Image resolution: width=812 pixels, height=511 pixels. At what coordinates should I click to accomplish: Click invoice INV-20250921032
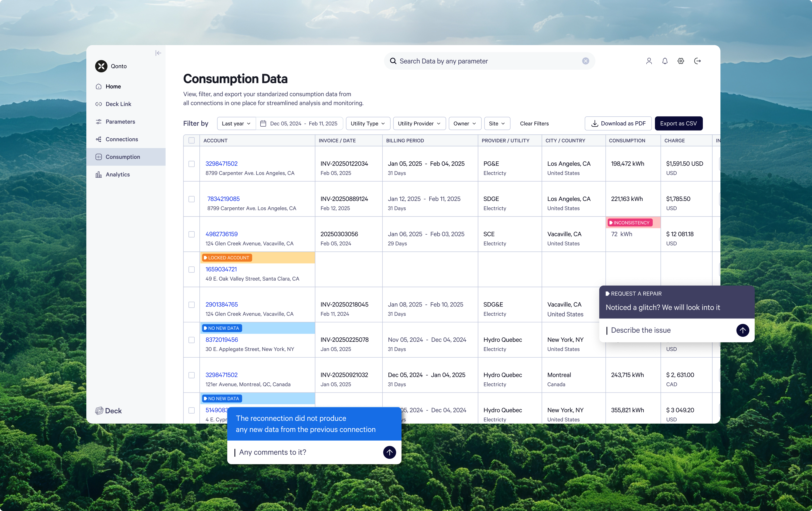click(x=344, y=375)
